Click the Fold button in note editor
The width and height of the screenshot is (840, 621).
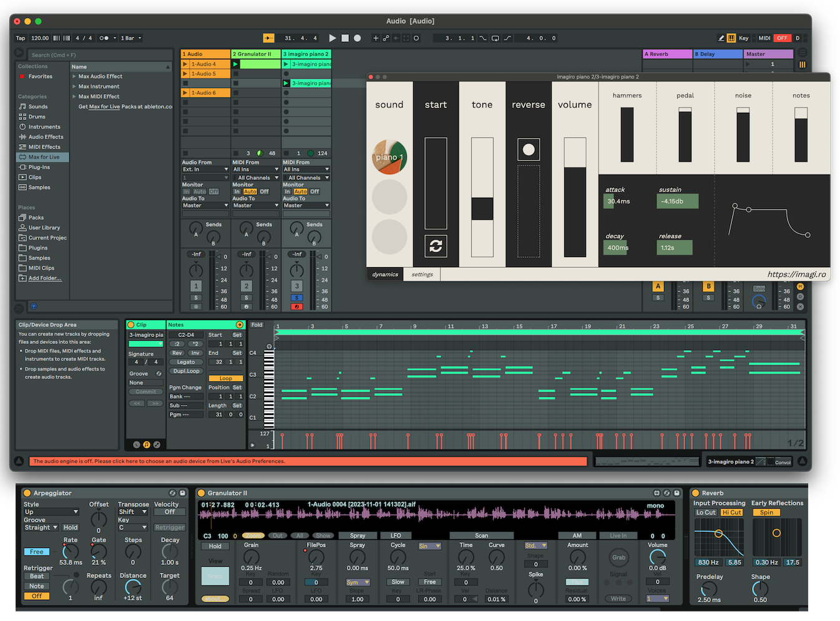pos(257,325)
